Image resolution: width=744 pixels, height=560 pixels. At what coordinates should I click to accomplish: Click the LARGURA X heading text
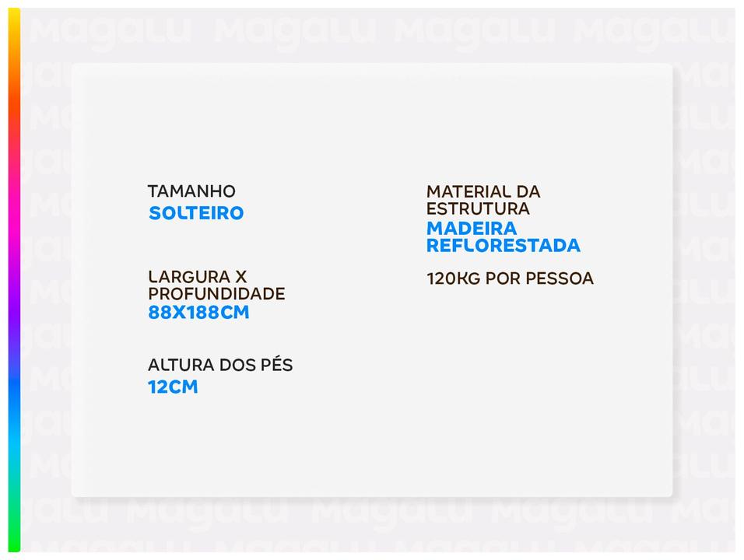tap(198, 277)
